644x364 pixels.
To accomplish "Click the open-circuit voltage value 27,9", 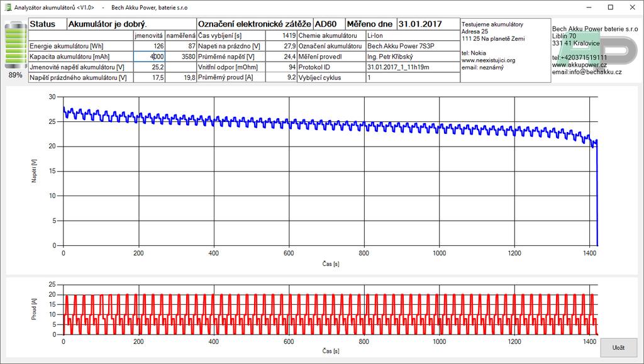I will 281,46.
